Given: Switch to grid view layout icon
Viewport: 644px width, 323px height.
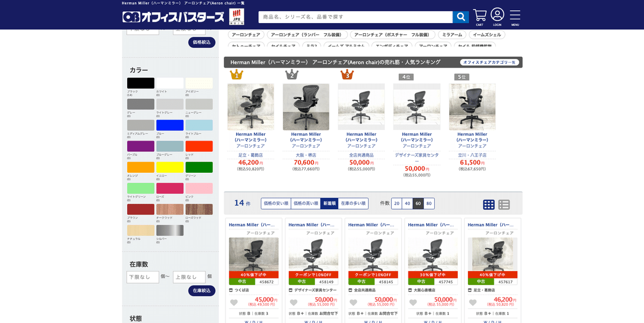Looking at the screenshot, I should 489,204.
